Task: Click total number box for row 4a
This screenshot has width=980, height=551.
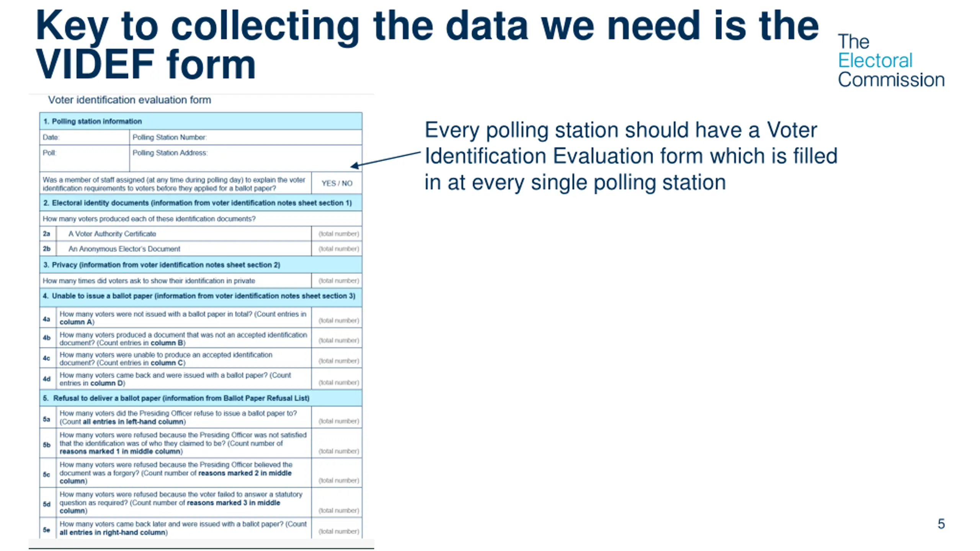Action: pos(337,318)
